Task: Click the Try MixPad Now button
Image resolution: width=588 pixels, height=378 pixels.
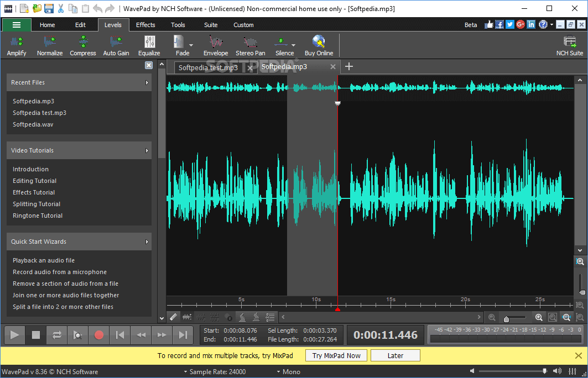Action: (336, 355)
